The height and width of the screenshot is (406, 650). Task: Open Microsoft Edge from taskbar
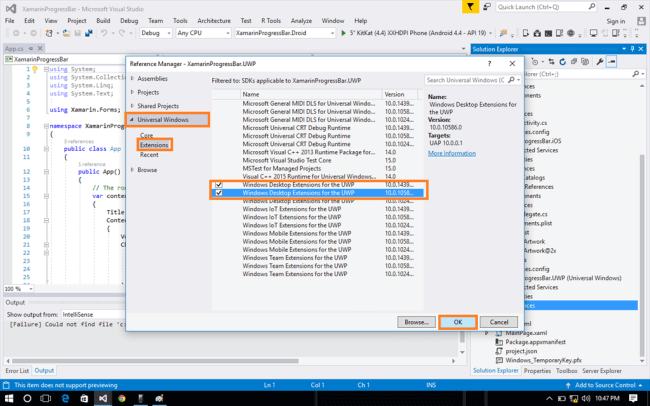(x=65, y=399)
